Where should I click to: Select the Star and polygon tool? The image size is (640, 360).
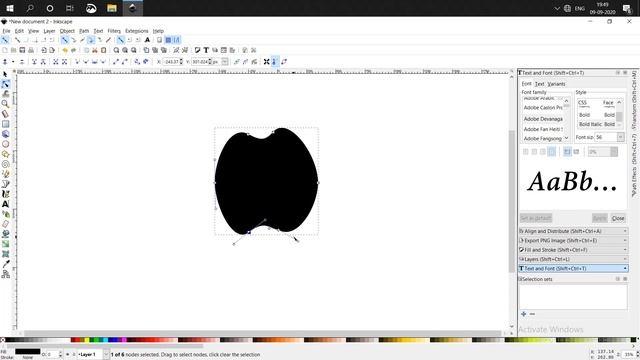click(5, 154)
